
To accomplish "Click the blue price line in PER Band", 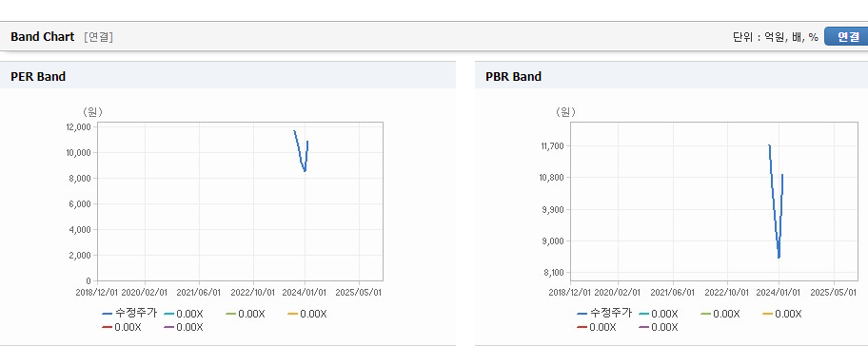I will pyautogui.click(x=300, y=152).
